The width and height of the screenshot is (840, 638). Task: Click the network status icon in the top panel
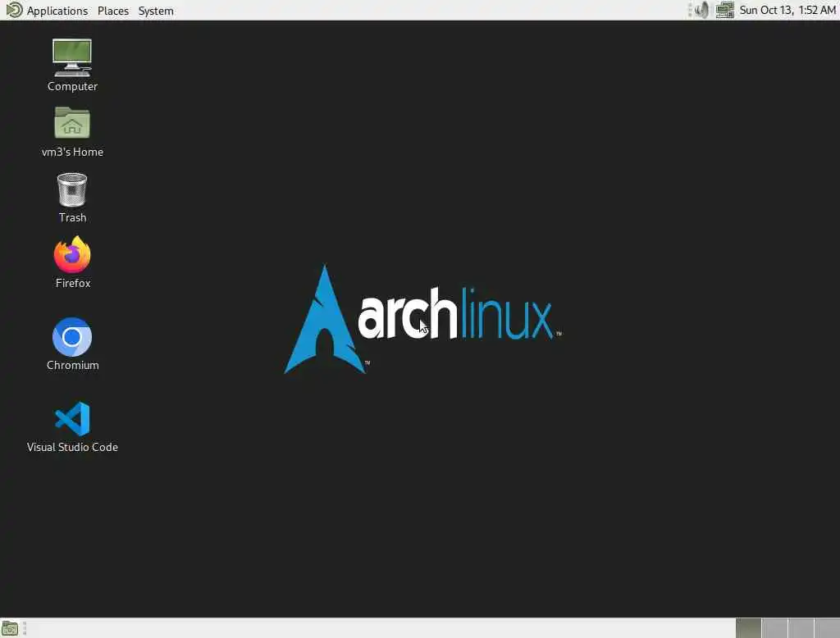(725, 10)
